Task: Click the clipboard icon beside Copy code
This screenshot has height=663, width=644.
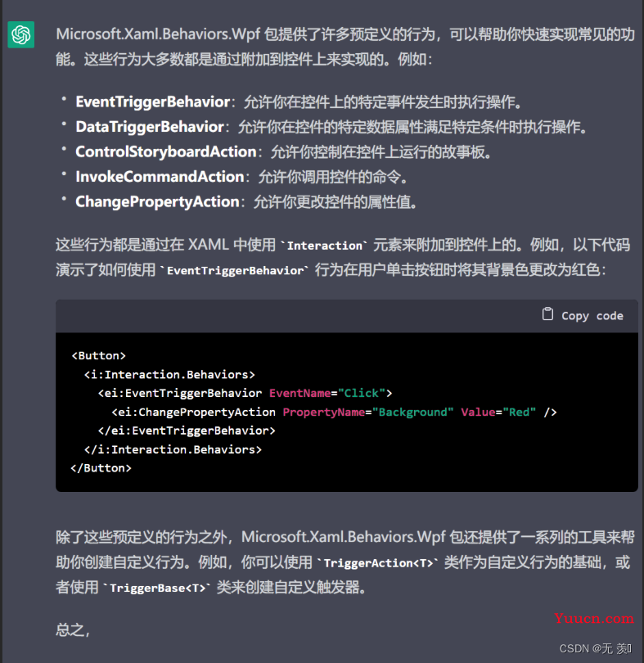Action: tap(547, 314)
